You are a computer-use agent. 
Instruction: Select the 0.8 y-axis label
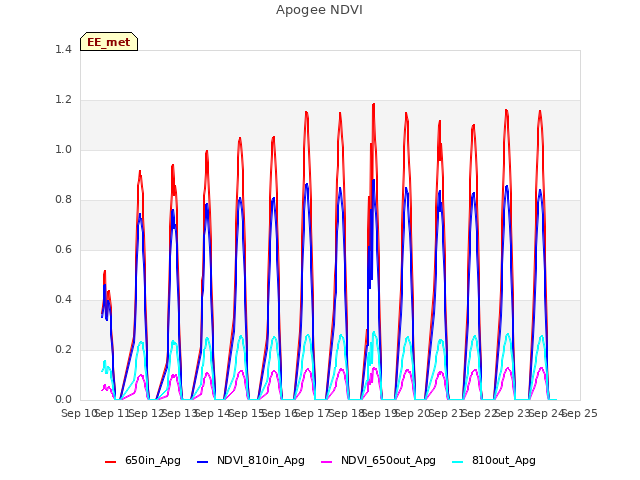pyautogui.click(x=63, y=200)
